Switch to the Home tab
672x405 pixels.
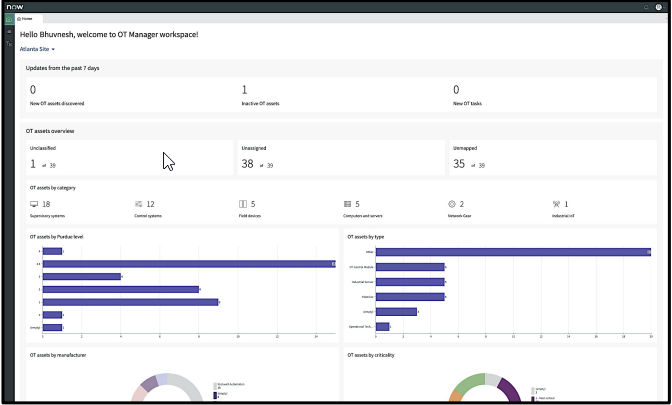pos(25,19)
